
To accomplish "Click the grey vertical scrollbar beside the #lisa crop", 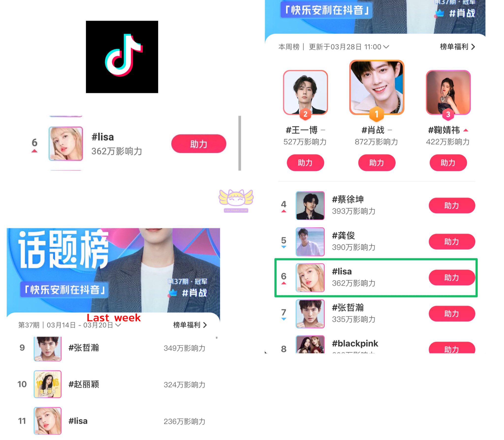I will (240, 143).
